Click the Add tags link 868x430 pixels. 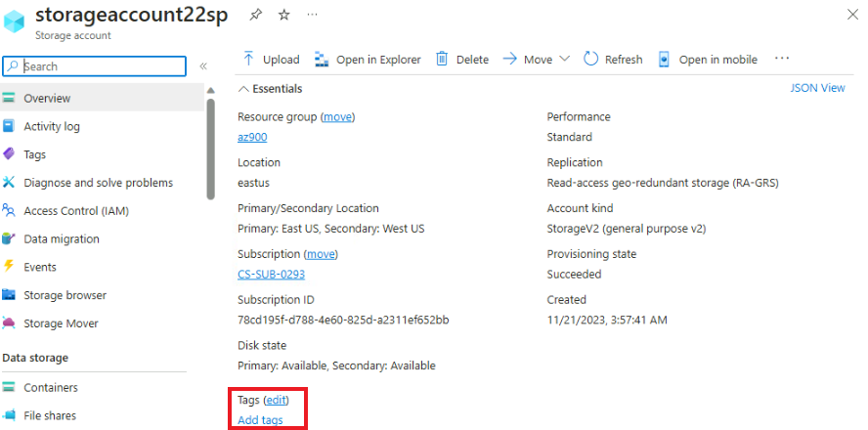pos(260,420)
